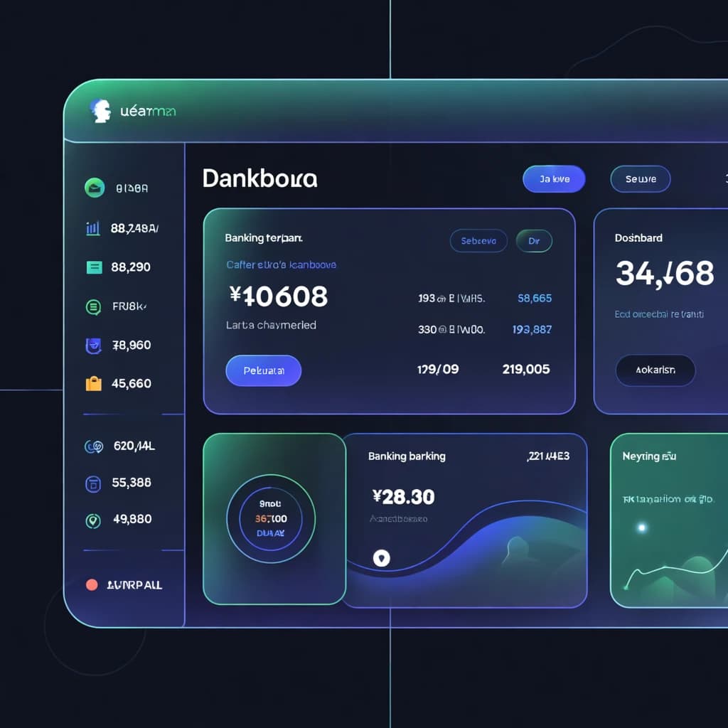Toggle the Sebcevo option on the Banking card
The height and width of the screenshot is (728, 728).
478,241
